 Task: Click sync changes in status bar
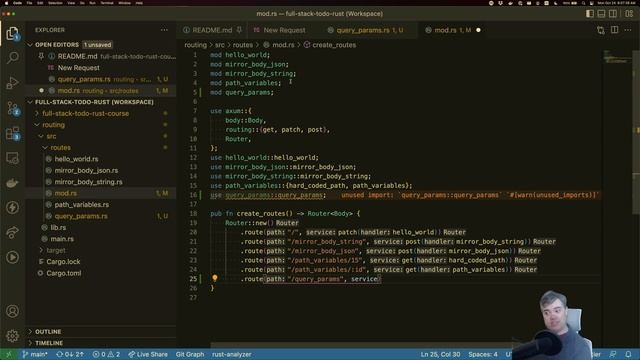(70, 354)
